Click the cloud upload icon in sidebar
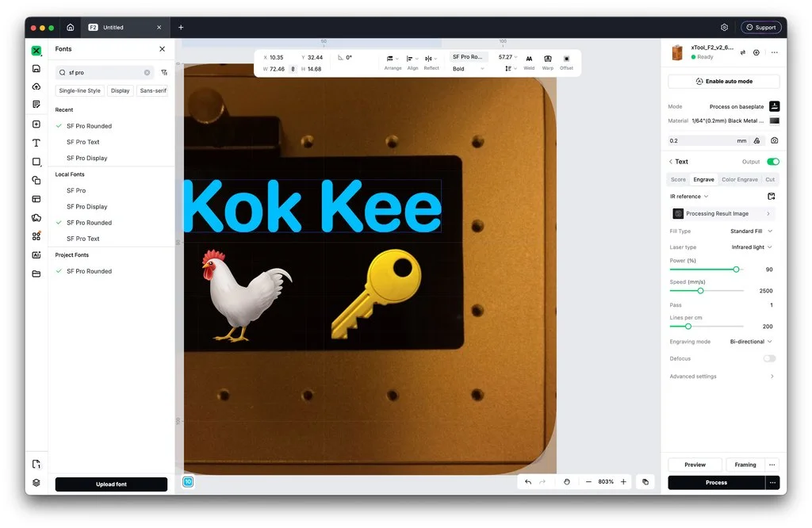 36,86
